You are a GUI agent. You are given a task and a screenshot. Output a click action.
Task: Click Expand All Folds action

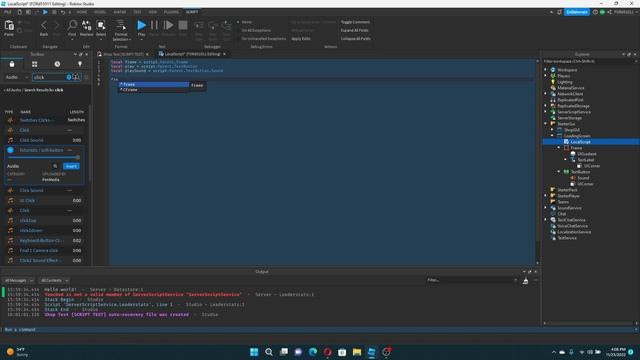[355, 30]
